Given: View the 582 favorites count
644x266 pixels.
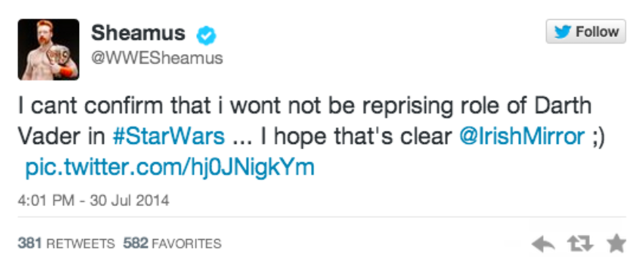Looking at the screenshot, I should click(172, 243).
